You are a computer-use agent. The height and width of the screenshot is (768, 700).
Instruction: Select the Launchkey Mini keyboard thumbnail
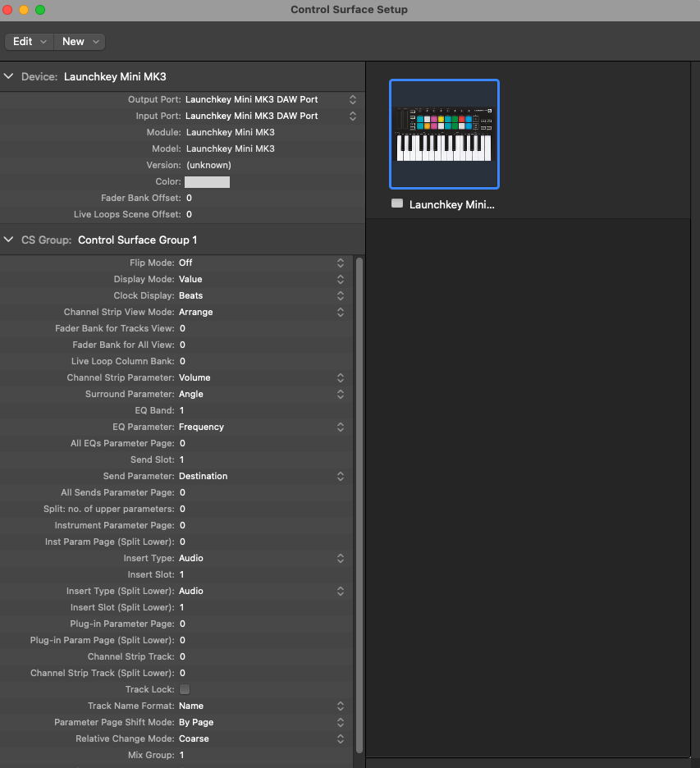(x=444, y=134)
